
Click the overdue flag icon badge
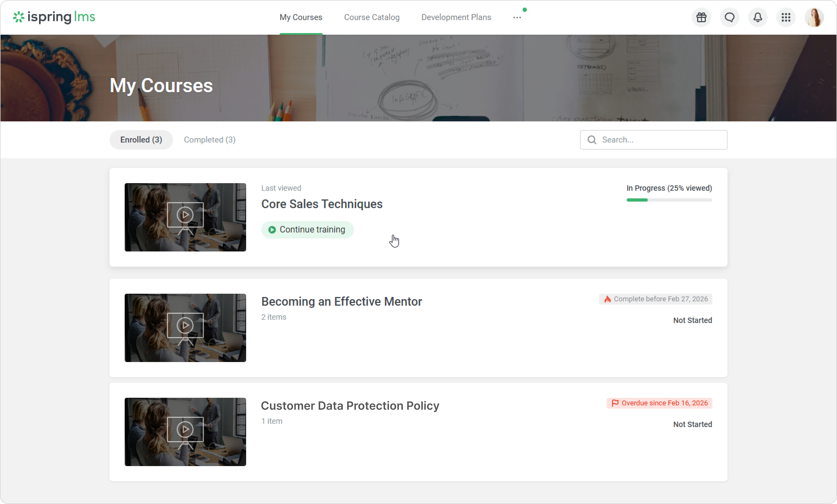tap(615, 403)
